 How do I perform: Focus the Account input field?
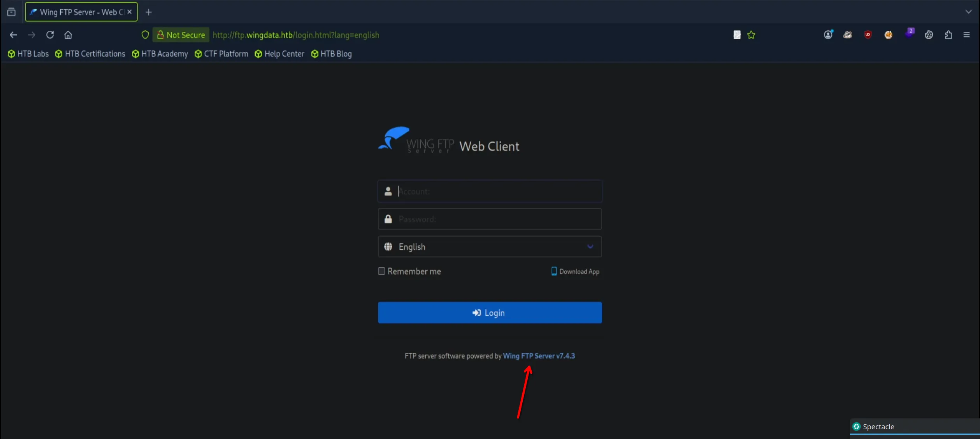(490, 191)
